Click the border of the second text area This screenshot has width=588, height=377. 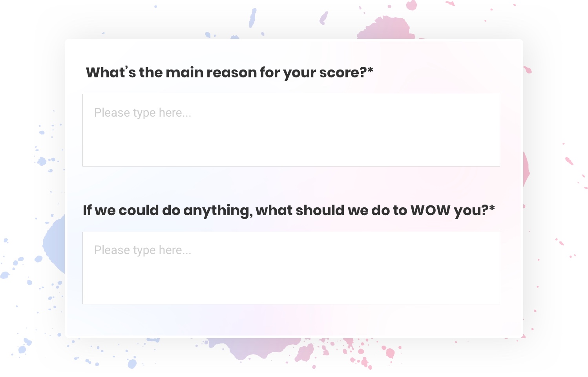[x=291, y=232]
